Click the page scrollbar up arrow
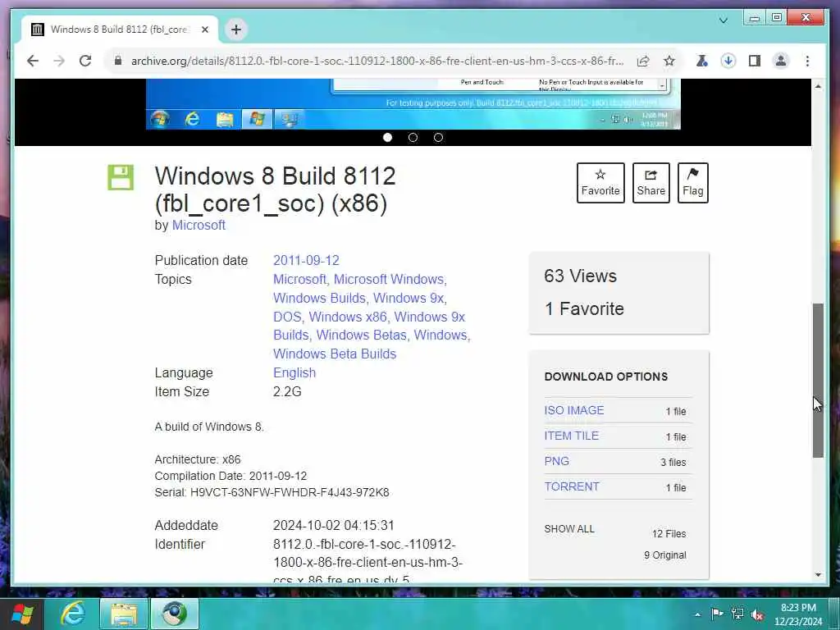Viewport: 840px width, 630px height. (x=818, y=85)
